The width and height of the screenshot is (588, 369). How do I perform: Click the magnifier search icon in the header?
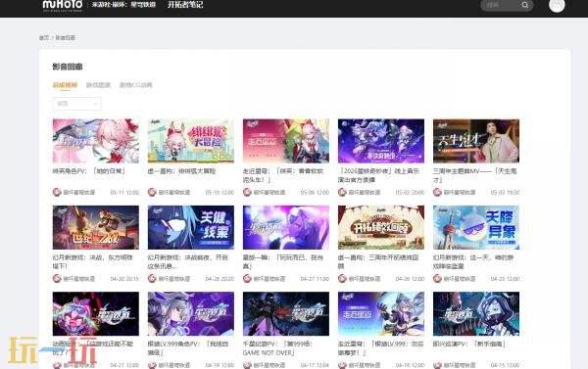(525, 5)
